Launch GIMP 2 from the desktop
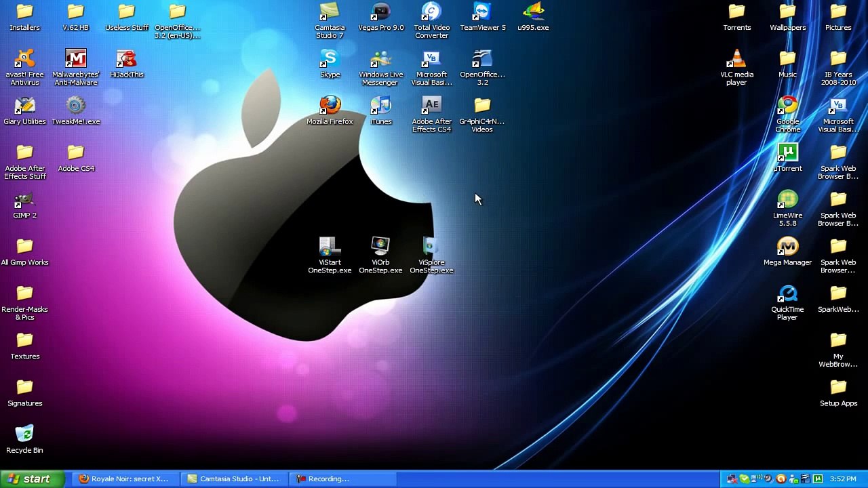 coord(24,205)
